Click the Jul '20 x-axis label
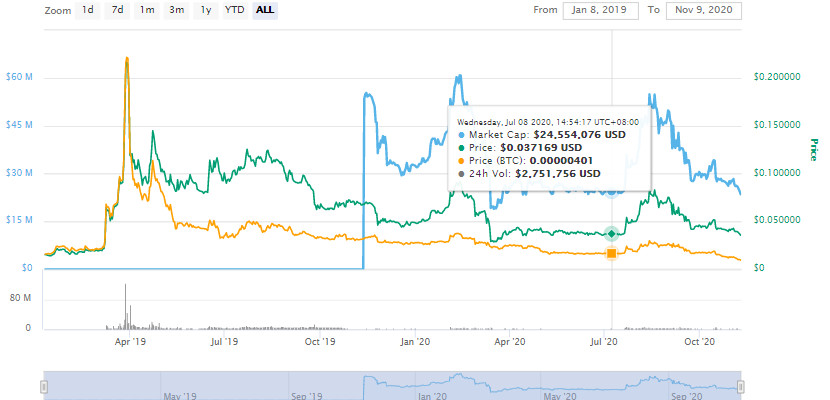This screenshot has width=830, height=400. (605, 342)
